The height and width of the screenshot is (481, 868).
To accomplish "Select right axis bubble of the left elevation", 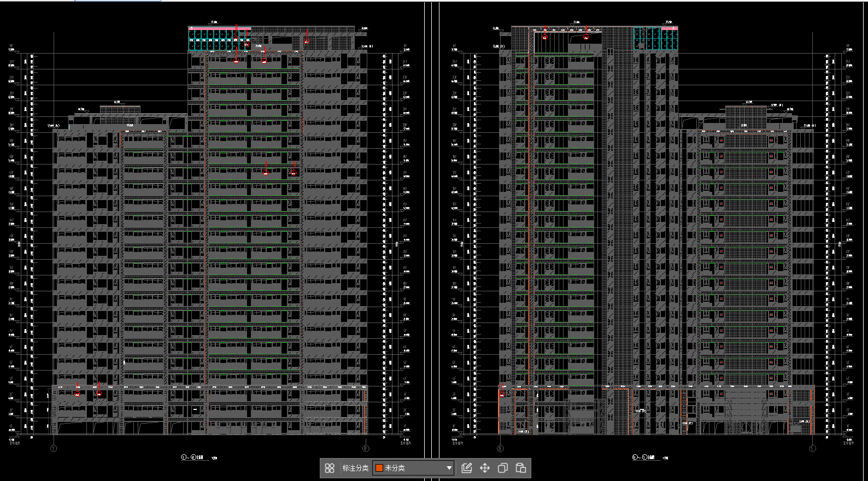I will [x=366, y=449].
